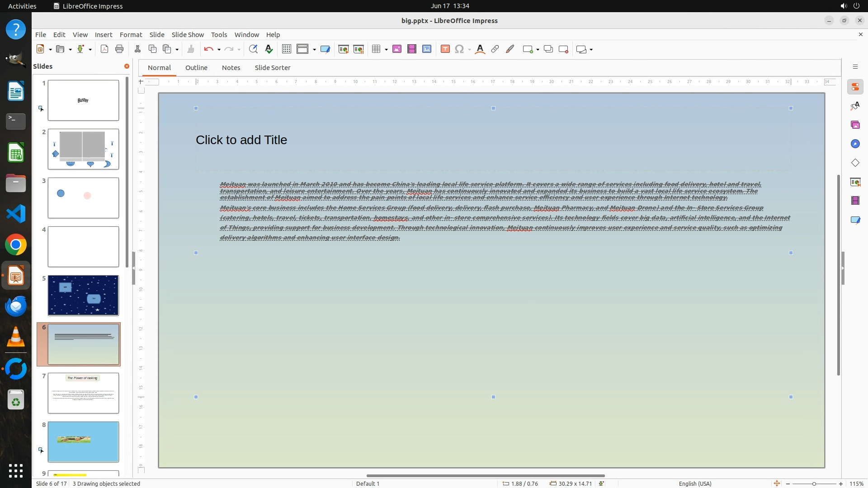868x488 pixels.
Task: Expand the Display Views dropdown arrow
Action: pyautogui.click(x=314, y=50)
